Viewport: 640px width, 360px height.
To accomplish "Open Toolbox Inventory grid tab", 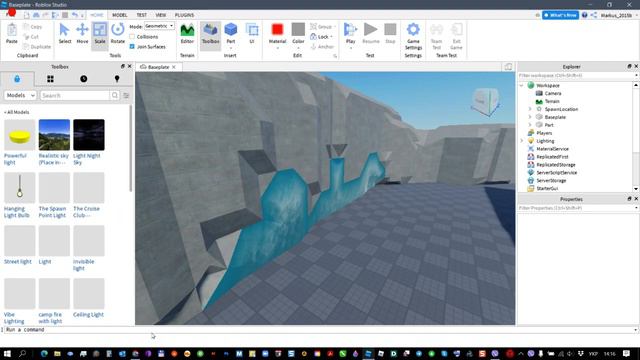I will point(50,79).
